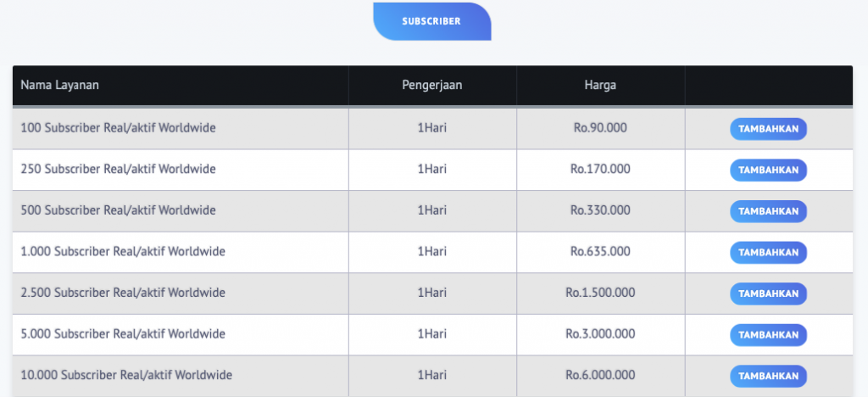
Task: Add 1.000 Subscriber package to order
Action: (768, 252)
